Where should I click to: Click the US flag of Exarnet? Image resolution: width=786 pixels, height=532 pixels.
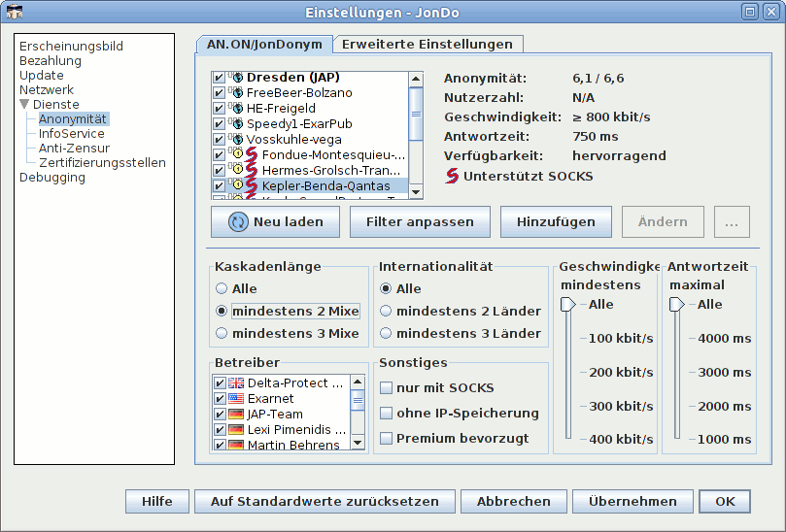pyautogui.click(x=236, y=399)
